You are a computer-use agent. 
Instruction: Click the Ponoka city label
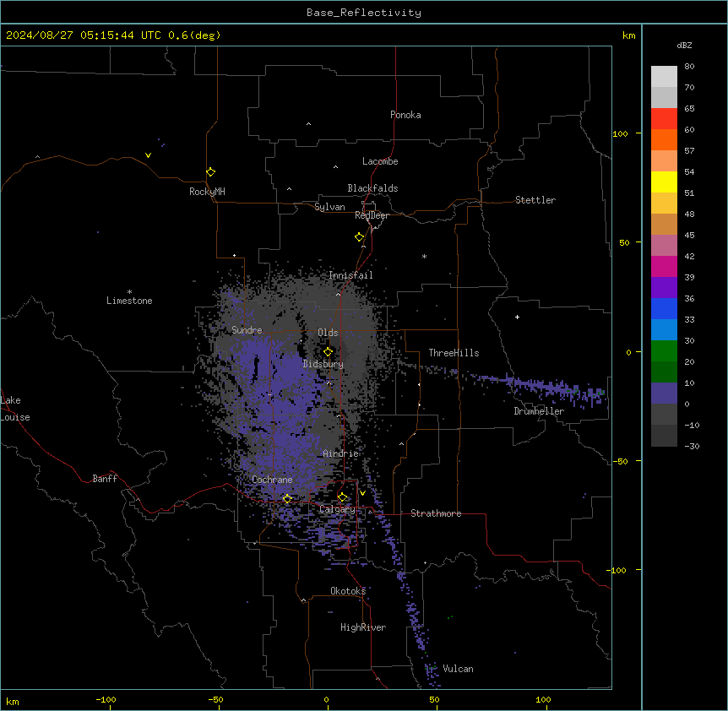pos(405,115)
